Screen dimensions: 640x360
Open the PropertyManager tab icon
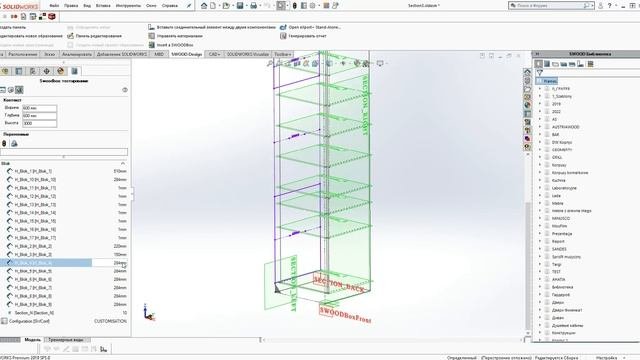(x=19, y=71)
